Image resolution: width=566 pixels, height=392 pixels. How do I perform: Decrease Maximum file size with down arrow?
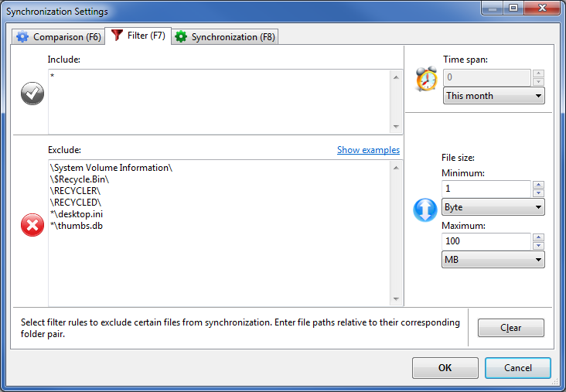coord(539,246)
